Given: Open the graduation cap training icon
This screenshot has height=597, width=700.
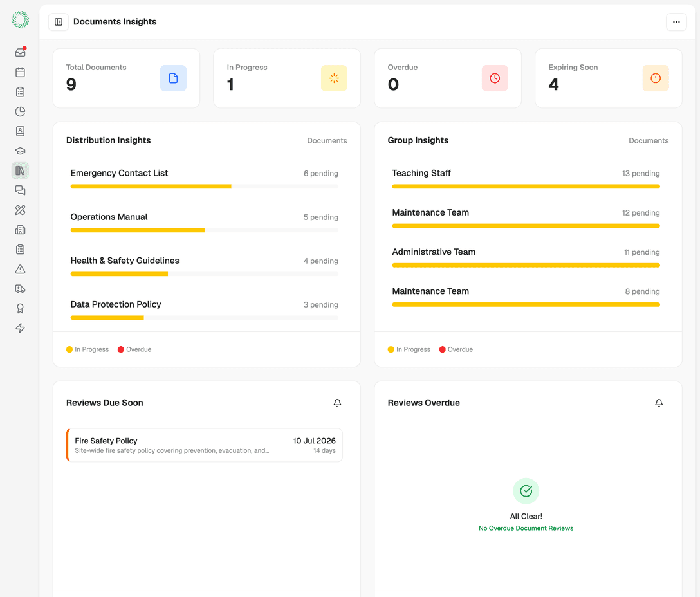Looking at the screenshot, I should [x=20, y=151].
